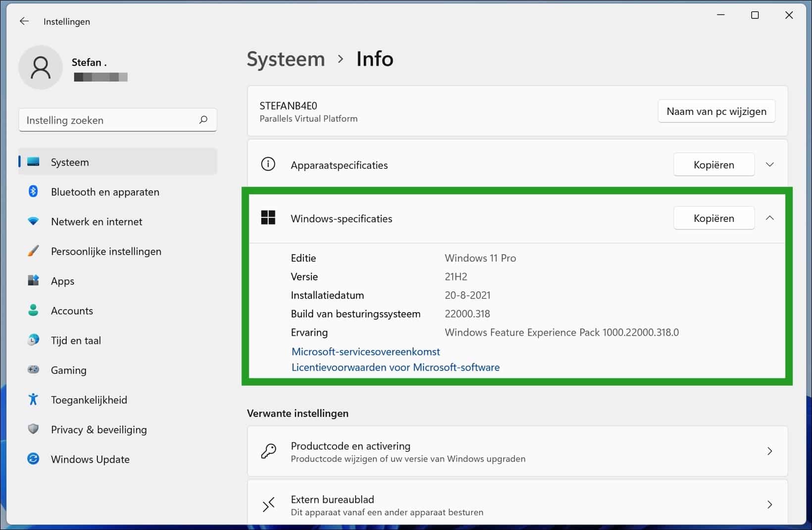The width and height of the screenshot is (812, 530).
Task: Click the Extern bureaublad remote icon
Action: (x=268, y=505)
